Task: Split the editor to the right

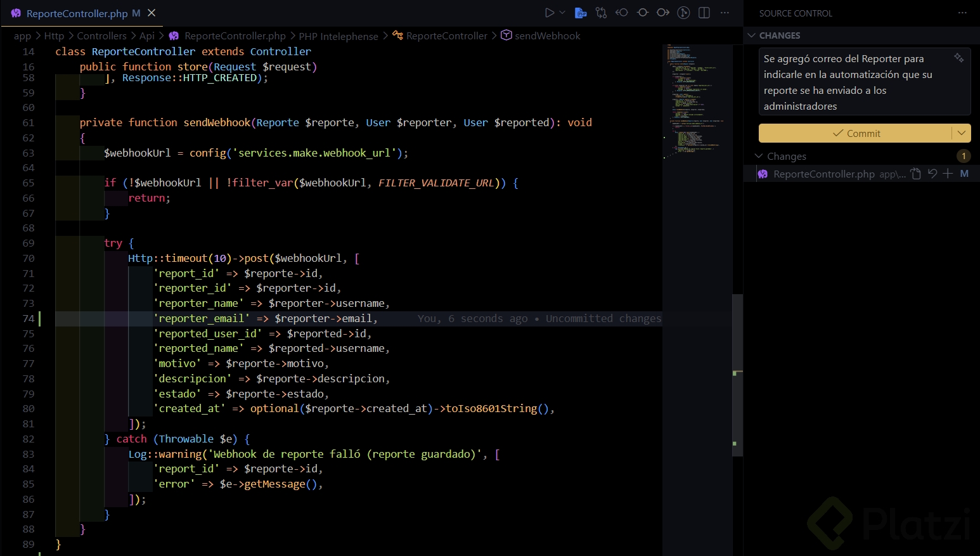Action: pyautogui.click(x=704, y=13)
